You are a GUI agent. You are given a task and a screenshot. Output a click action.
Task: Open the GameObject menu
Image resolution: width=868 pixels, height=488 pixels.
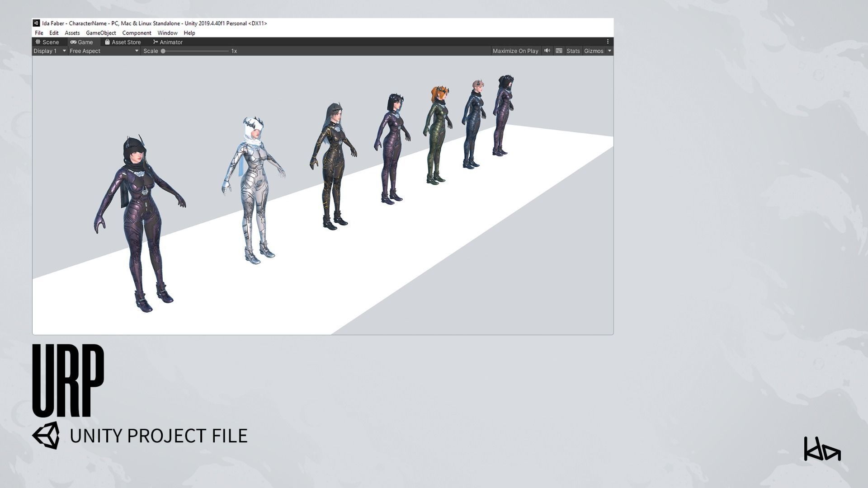pyautogui.click(x=101, y=33)
